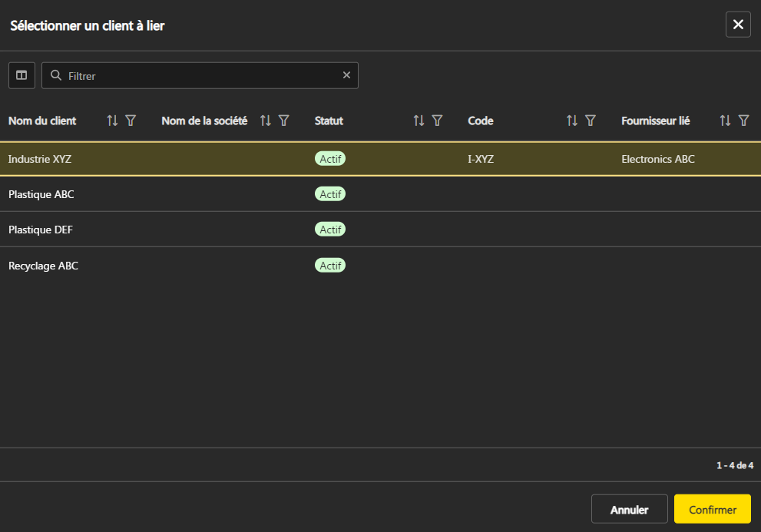Select the Plastique ABC client row

[x=41, y=194]
